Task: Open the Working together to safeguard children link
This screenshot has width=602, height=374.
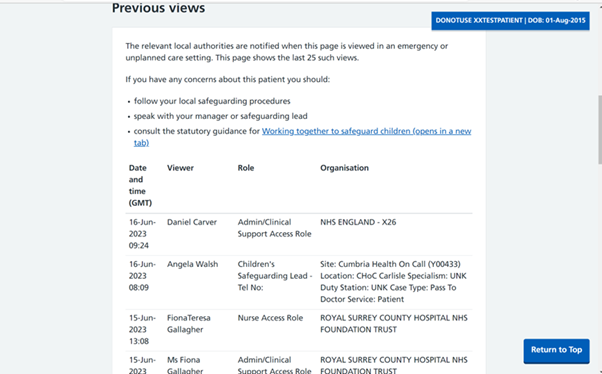Action: tap(367, 131)
